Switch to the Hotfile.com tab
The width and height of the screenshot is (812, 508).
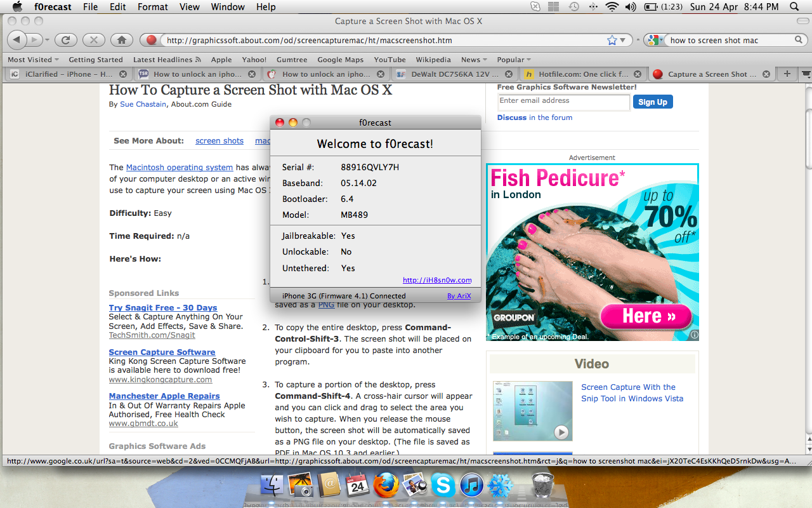(582, 74)
